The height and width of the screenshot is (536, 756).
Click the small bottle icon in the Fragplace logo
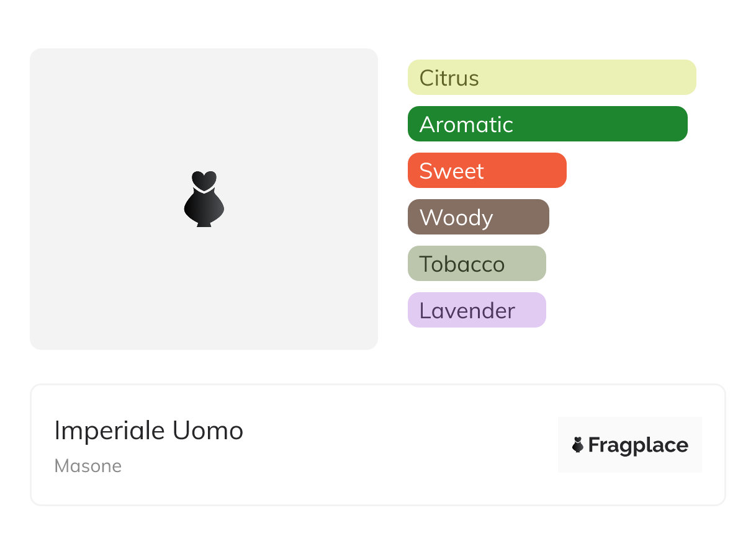pos(578,445)
